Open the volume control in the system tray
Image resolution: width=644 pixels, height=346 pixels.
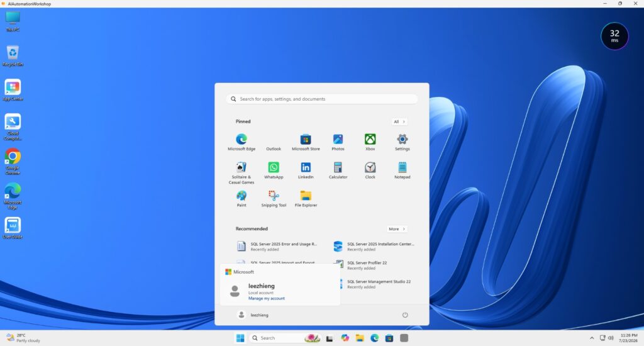[611, 338]
